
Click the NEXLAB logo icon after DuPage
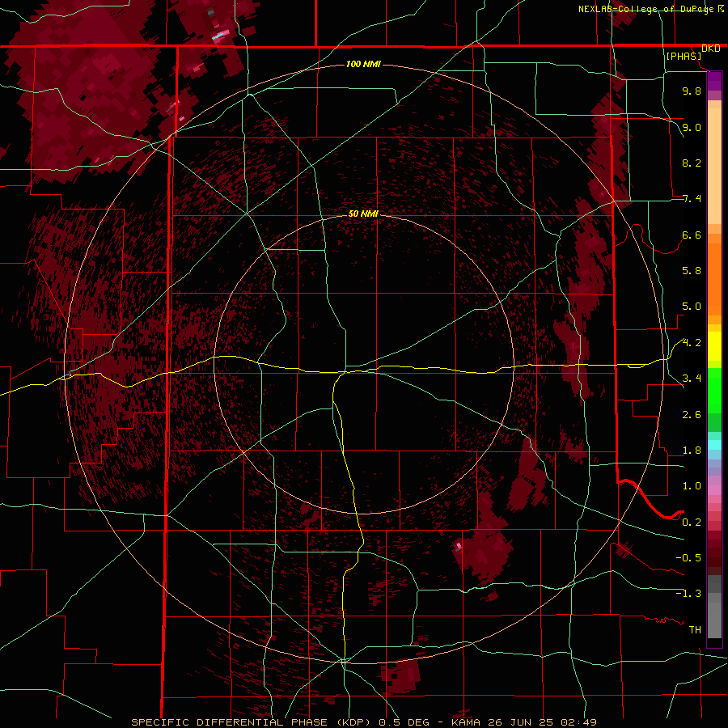721,9
